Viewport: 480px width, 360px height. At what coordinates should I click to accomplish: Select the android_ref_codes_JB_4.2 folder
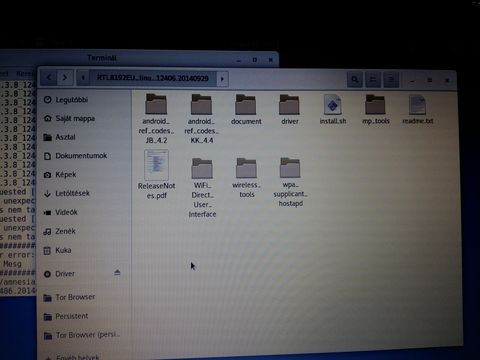tap(156, 119)
